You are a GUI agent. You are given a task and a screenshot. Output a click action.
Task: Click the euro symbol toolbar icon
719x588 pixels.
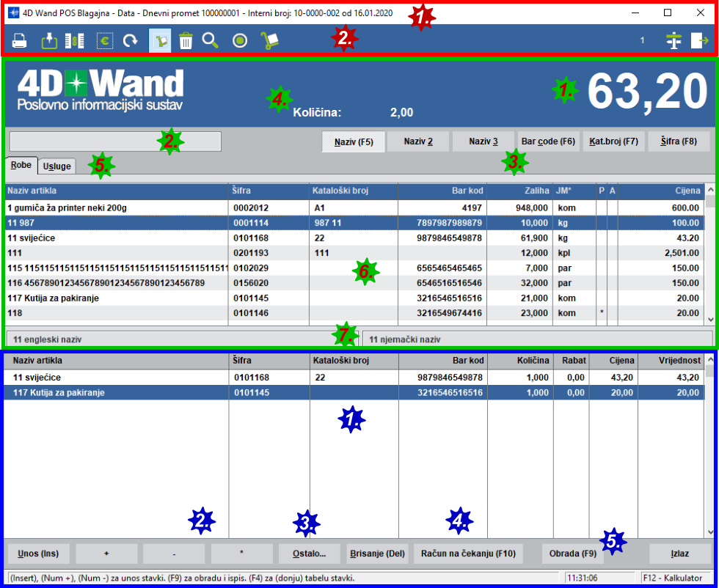(104, 41)
